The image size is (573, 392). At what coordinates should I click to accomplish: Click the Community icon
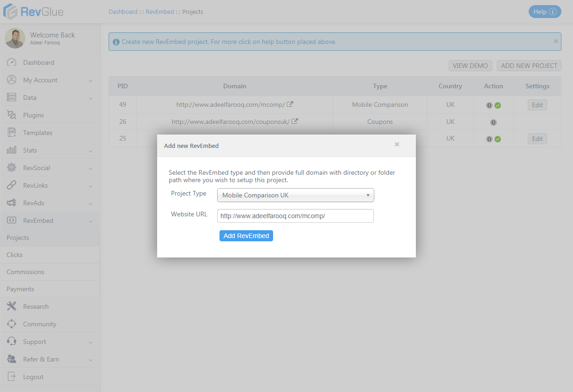click(12, 324)
